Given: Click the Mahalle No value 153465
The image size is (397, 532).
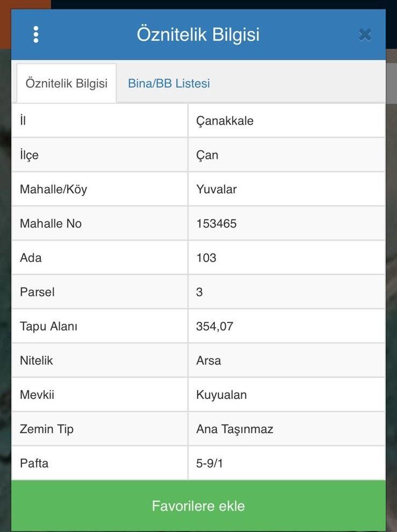Looking at the screenshot, I should click(x=216, y=223).
